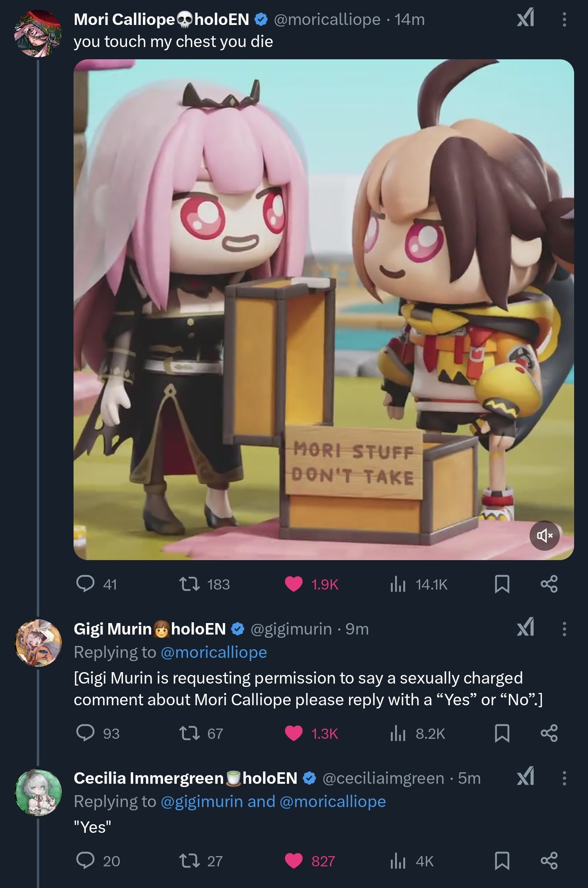Open three-dot menu on Mori Calliope's tweet
The image size is (588, 888).
[x=564, y=19]
